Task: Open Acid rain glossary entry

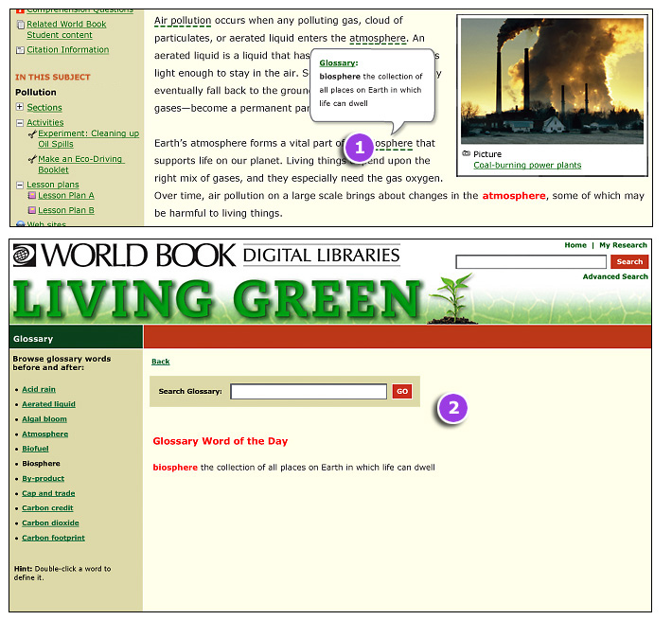Action: (39, 389)
